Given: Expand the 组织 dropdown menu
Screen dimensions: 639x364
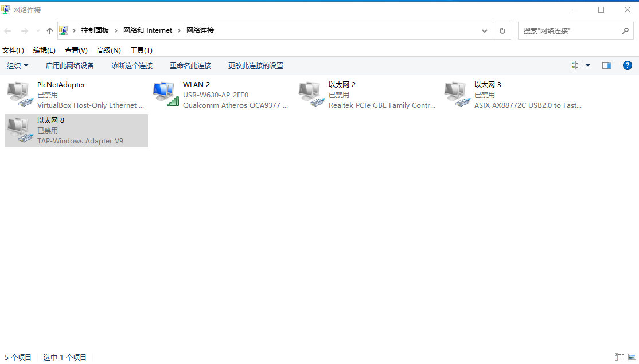Looking at the screenshot, I should click(x=17, y=66).
